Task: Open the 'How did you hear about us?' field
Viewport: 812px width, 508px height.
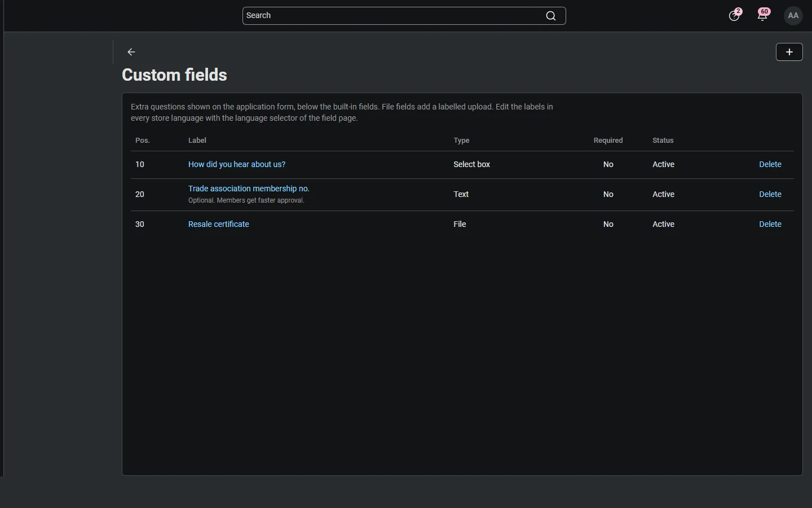Action: tap(237, 164)
